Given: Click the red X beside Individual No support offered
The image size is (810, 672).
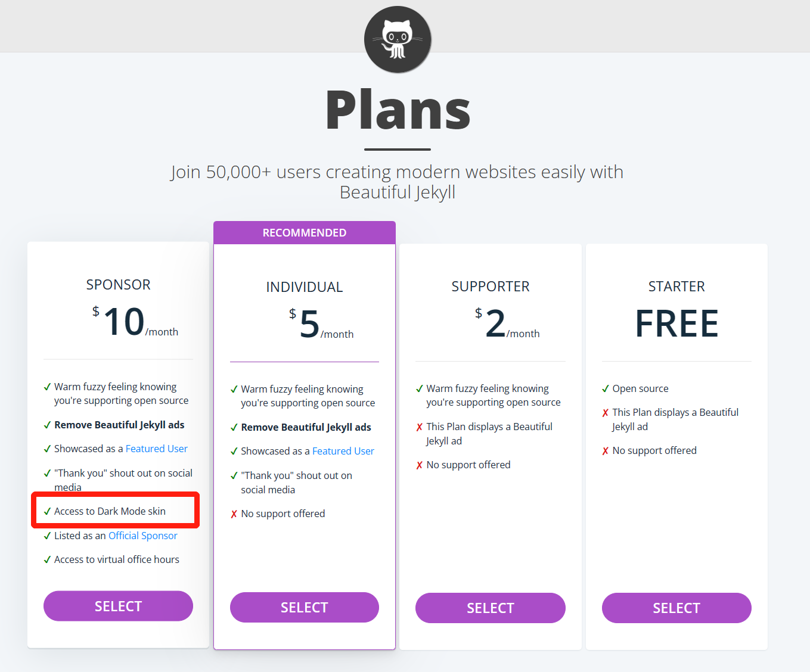Looking at the screenshot, I should point(234,514).
